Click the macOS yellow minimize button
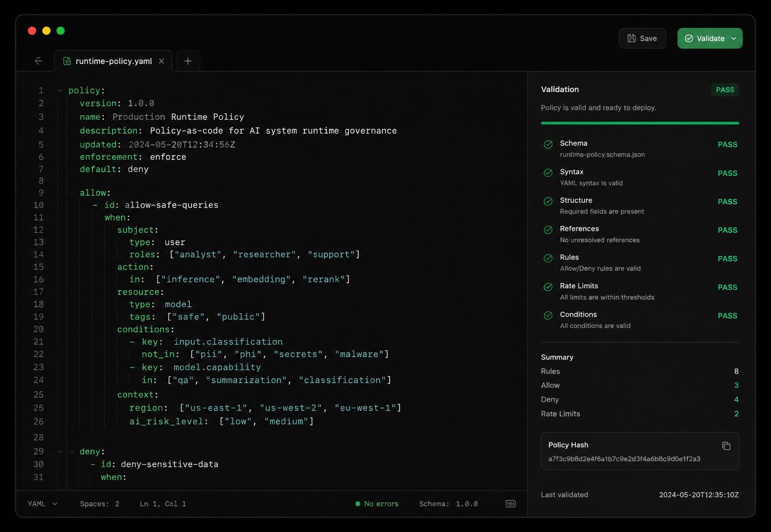This screenshot has height=532, width=771. click(46, 31)
